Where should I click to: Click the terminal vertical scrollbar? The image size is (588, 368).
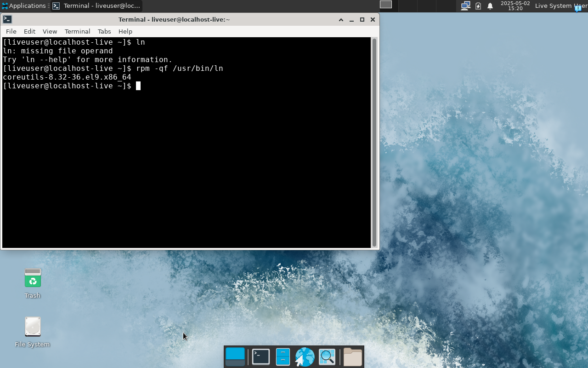click(374, 143)
